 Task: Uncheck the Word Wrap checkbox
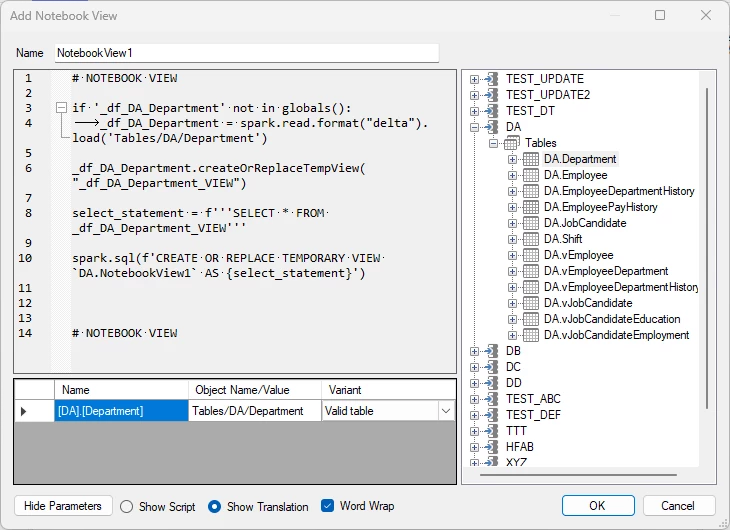(x=328, y=506)
